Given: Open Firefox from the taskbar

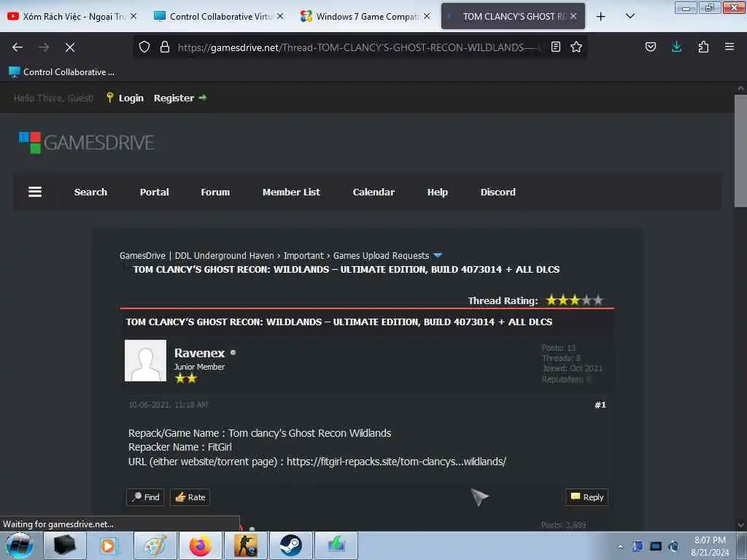Looking at the screenshot, I should pos(201,545).
